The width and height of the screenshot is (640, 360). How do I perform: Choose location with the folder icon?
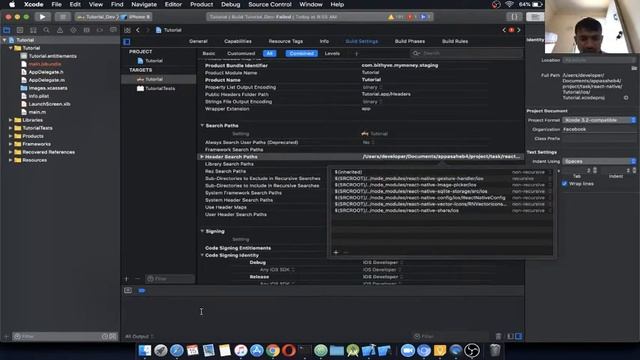(x=634, y=68)
